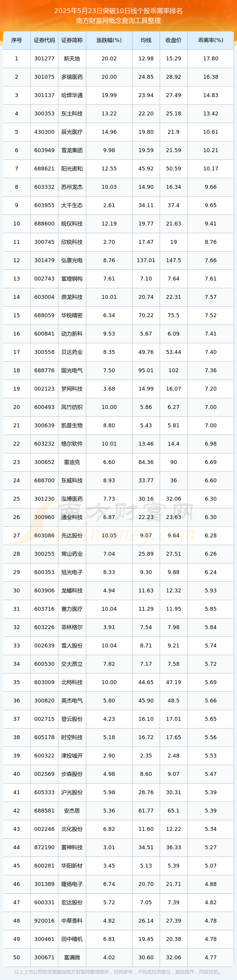Click stock name 东威科技

coord(72,481)
